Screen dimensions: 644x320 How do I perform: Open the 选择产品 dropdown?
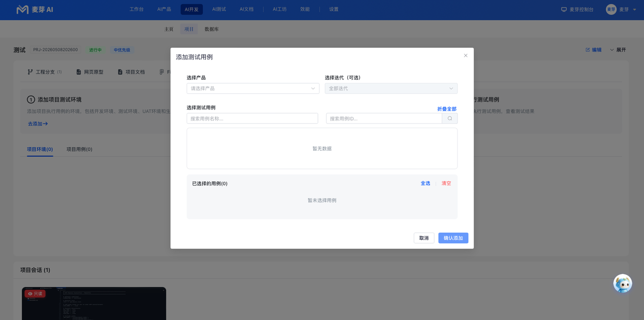point(253,88)
